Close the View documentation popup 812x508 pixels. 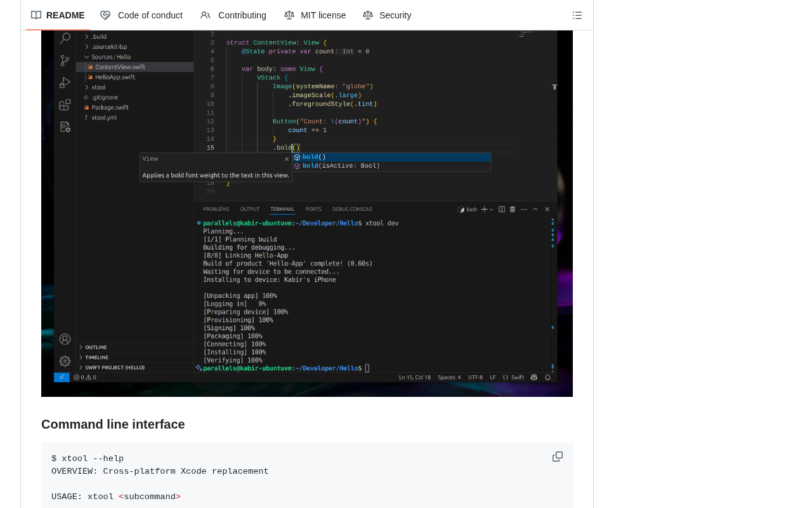click(287, 159)
